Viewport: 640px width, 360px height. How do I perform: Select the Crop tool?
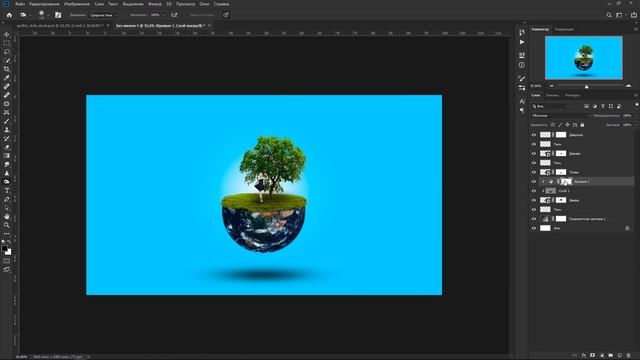coord(7,69)
